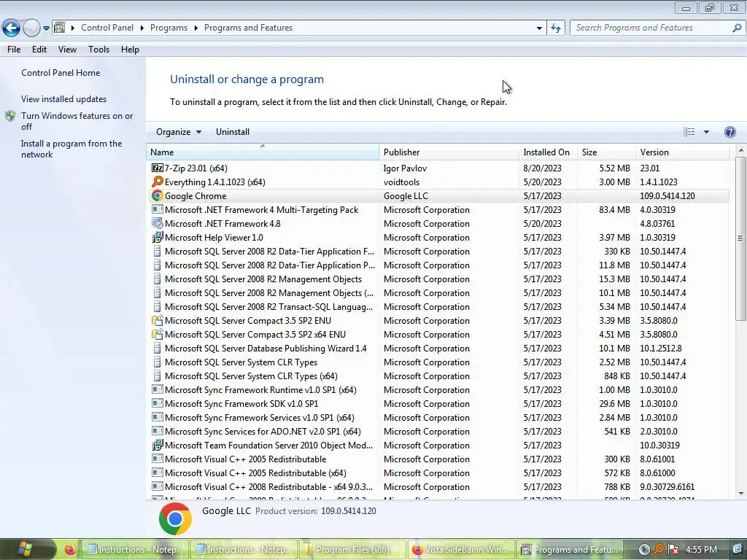Open Install a program from the network
This screenshot has width=747, height=560.
(71, 149)
